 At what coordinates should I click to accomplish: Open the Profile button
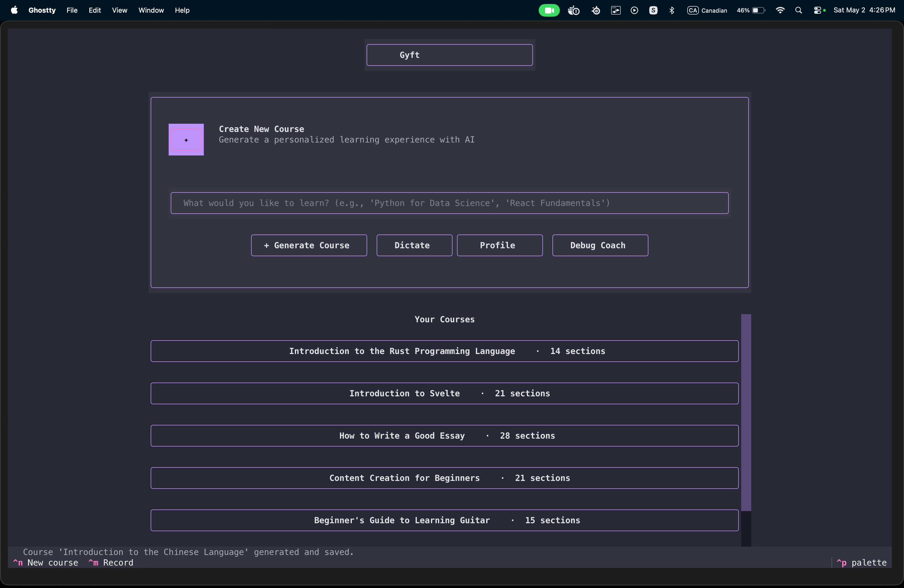click(500, 245)
